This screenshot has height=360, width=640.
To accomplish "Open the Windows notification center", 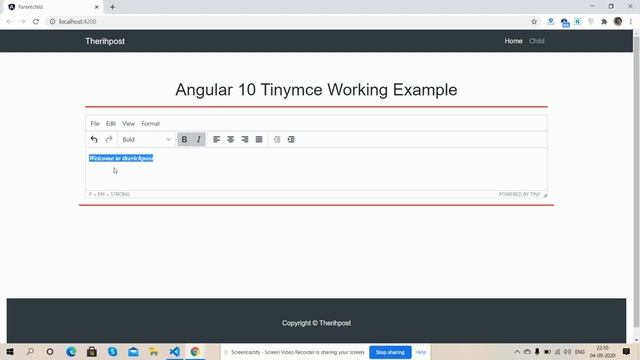I will click(x=627, y=352).
